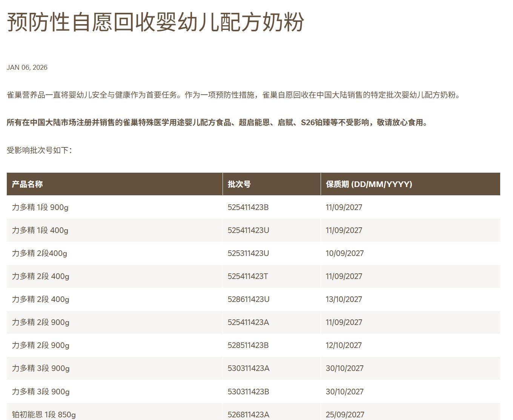Viewport: 513px width, 420px height.
Task: Select batch number 525311423U cell
Action: pyautogui.click(x=248, y=253)
